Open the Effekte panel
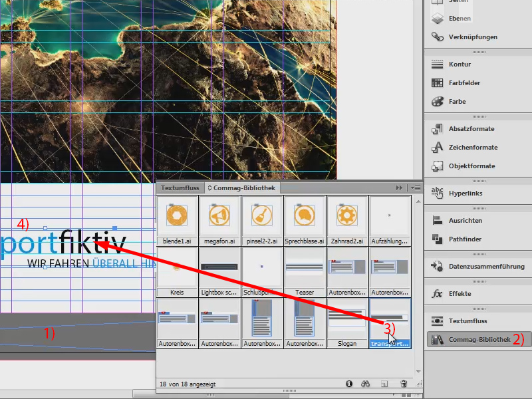532x399 pixels. click(x=456, y=293)
